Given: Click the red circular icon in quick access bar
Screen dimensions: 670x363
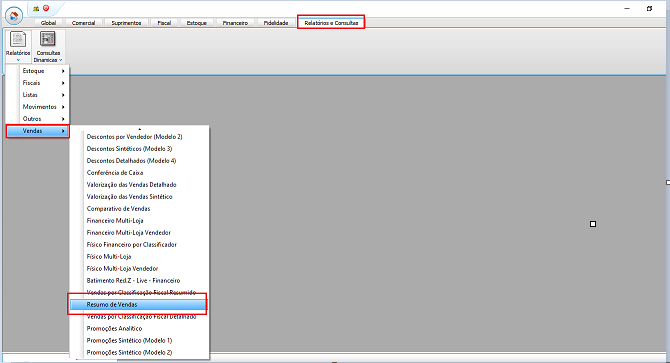Looking at the screenshot, I should click(46, 8).
